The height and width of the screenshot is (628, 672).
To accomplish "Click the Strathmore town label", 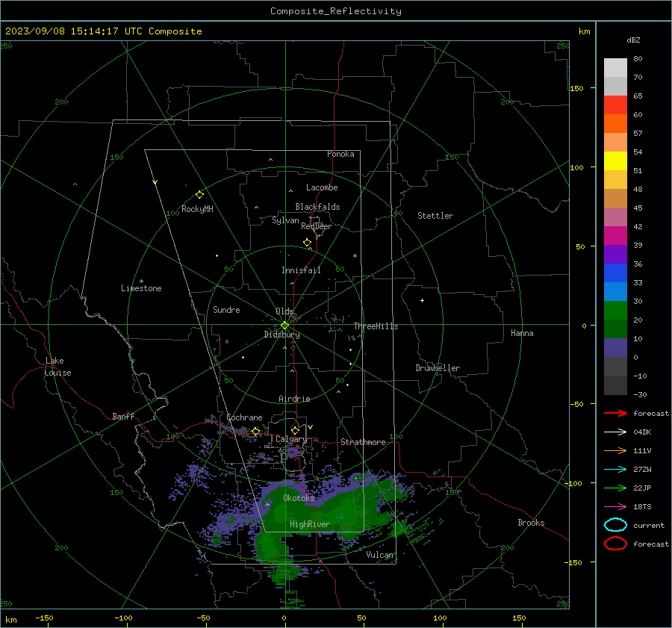I will click(363, 442).
